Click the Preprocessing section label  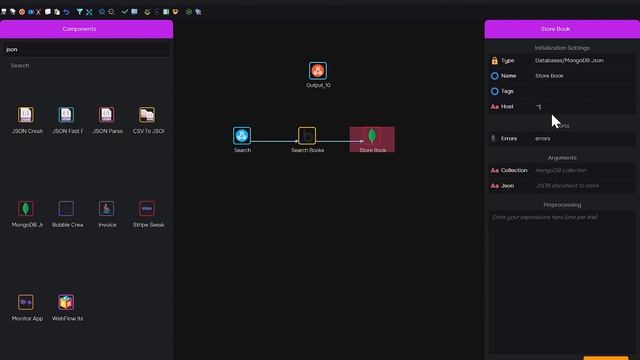coord(562,205)
